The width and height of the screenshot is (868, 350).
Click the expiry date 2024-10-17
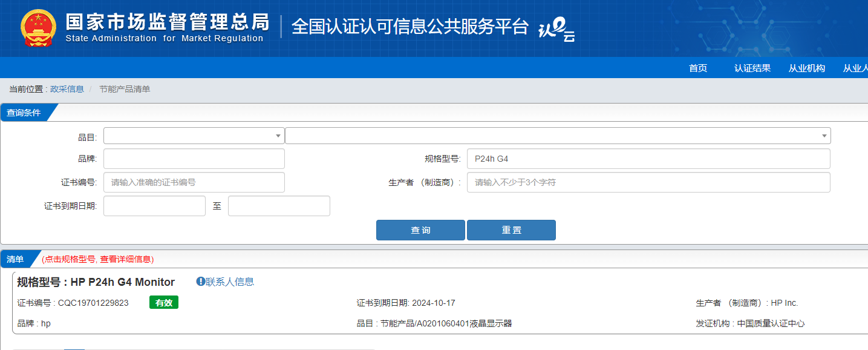434,303
